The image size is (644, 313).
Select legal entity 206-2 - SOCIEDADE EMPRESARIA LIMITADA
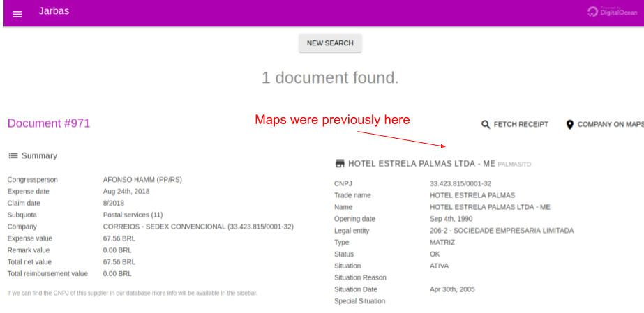(502, 231)
